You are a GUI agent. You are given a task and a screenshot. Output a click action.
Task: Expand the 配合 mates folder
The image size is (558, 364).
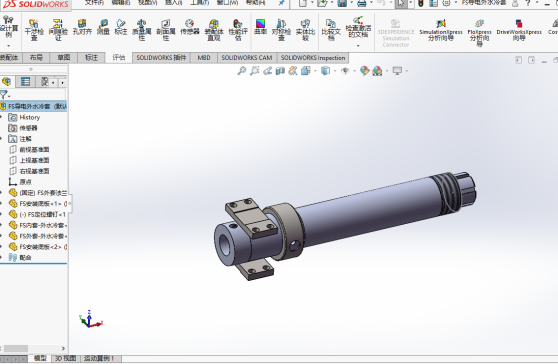(1, 257)
